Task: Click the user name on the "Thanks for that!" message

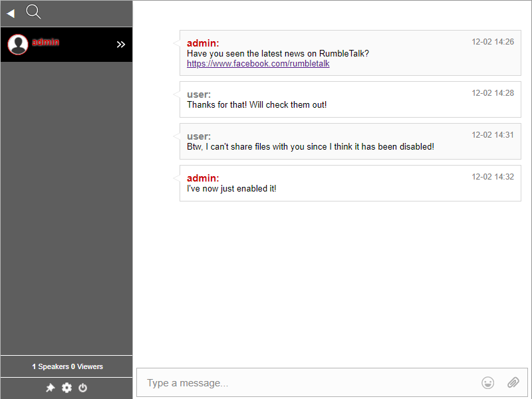Action: [198, 94]
